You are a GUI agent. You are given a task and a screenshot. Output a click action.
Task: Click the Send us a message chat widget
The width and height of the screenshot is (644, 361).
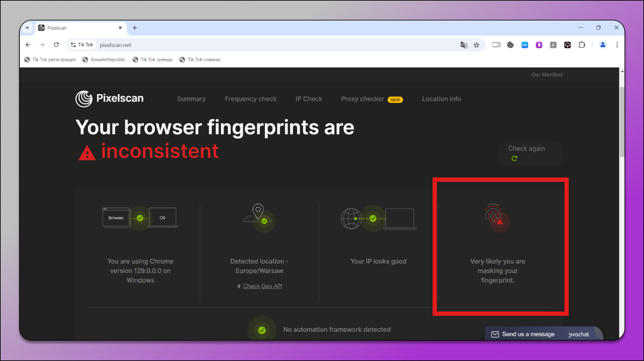528,334
